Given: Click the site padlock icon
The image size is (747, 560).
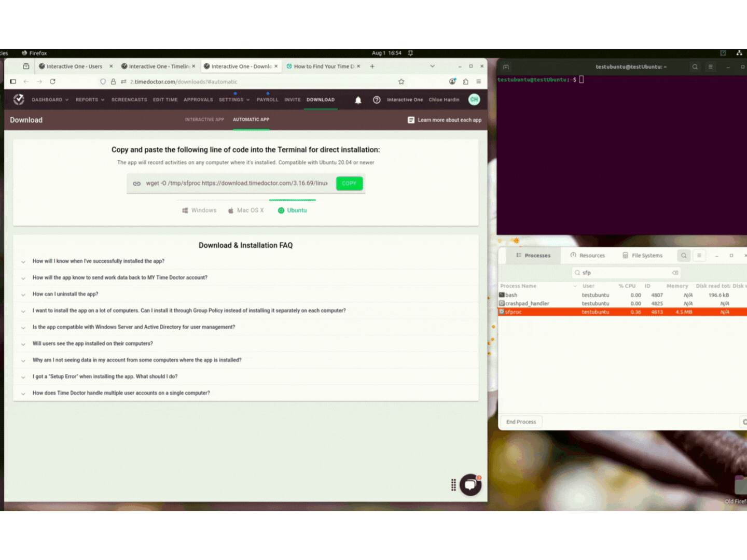Looking at the screenshot, I should pos(113,81).
